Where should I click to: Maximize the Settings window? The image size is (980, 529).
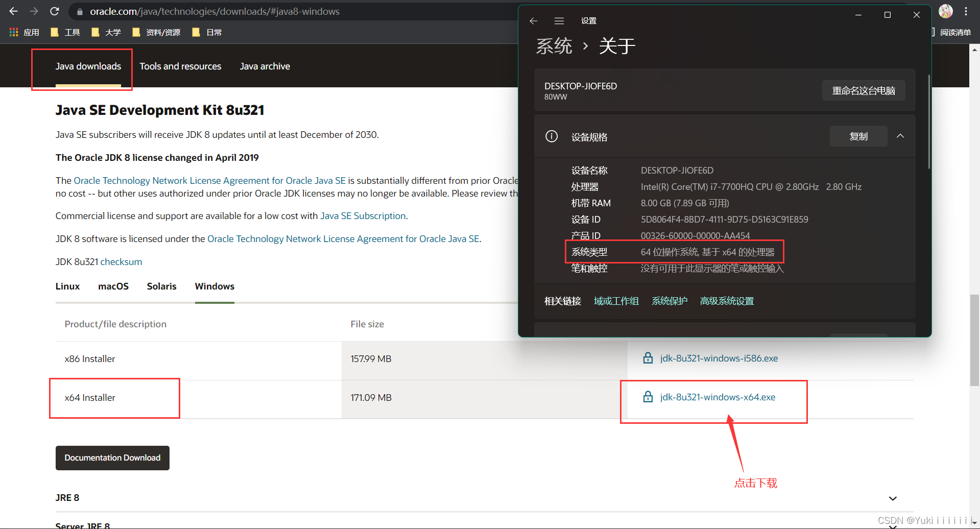[888, 15]
